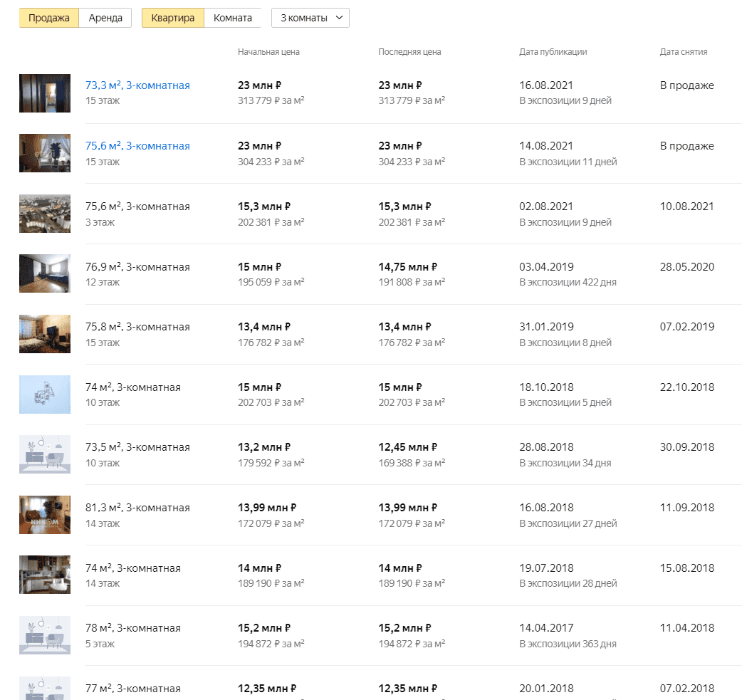Click last price '15,2 млн ₽'
Viewport: 742px width, 700px height.
(x=404, y=627)
